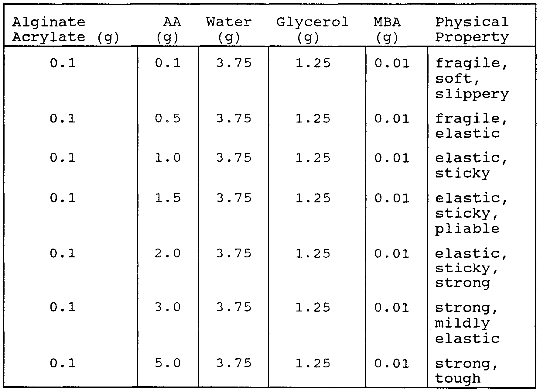The image size is (540, 392).
Task: Select the AA (g) column header
Action: [168, 29]
